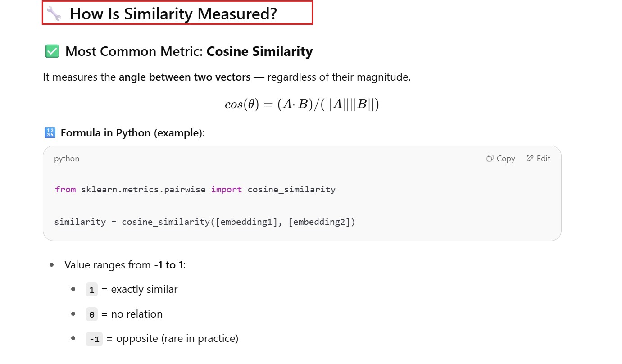Image resolution: width=622 pixels, height=364 pixels.
Task: Click the purple "import" keyword in code
Action: point(227,190)
